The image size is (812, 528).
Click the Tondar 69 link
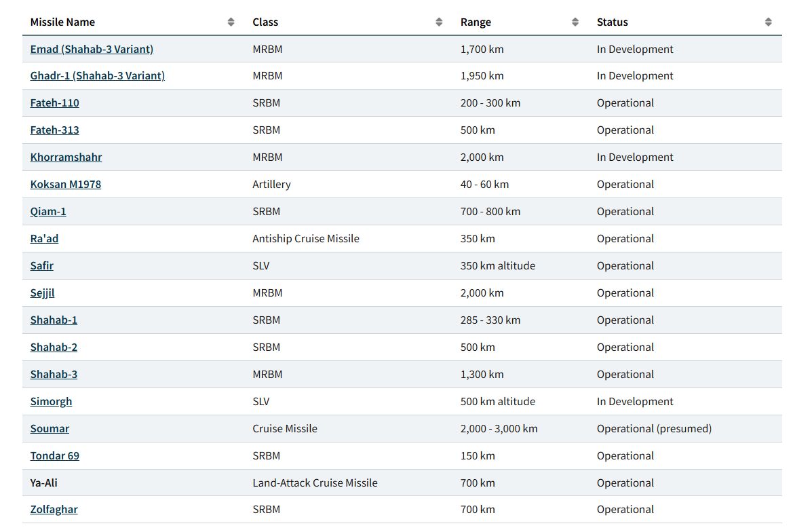tap(54, 456)
